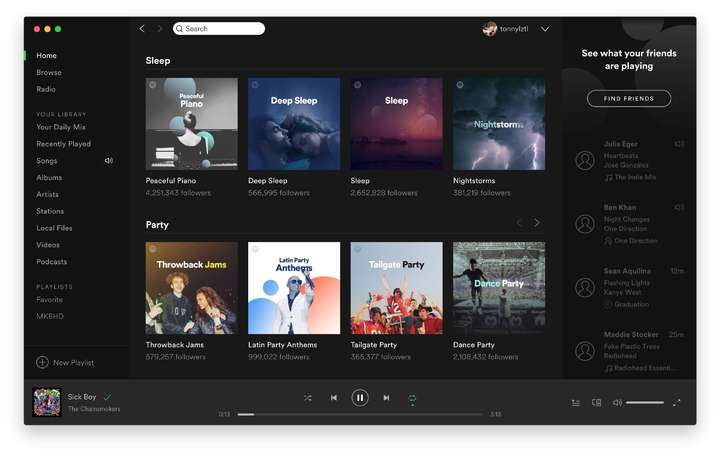720x456 pixels.
Task: Click the Find Friends button
Action: 629,99
